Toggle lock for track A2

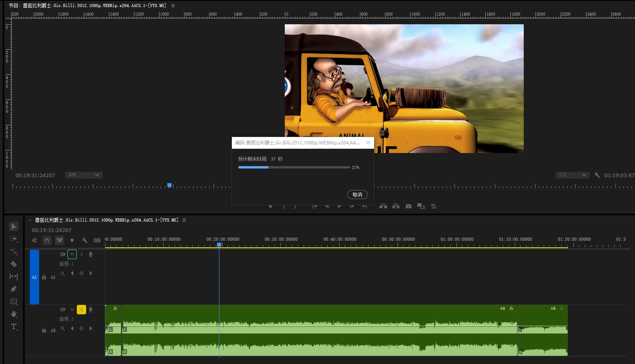tap(44, 330)
